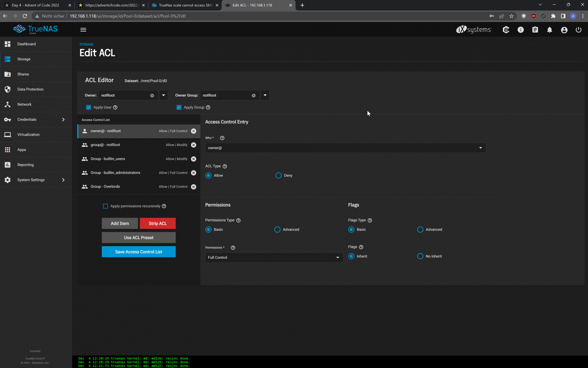Reload the browser page
The image size is (588, 368).
click(25, 16)
